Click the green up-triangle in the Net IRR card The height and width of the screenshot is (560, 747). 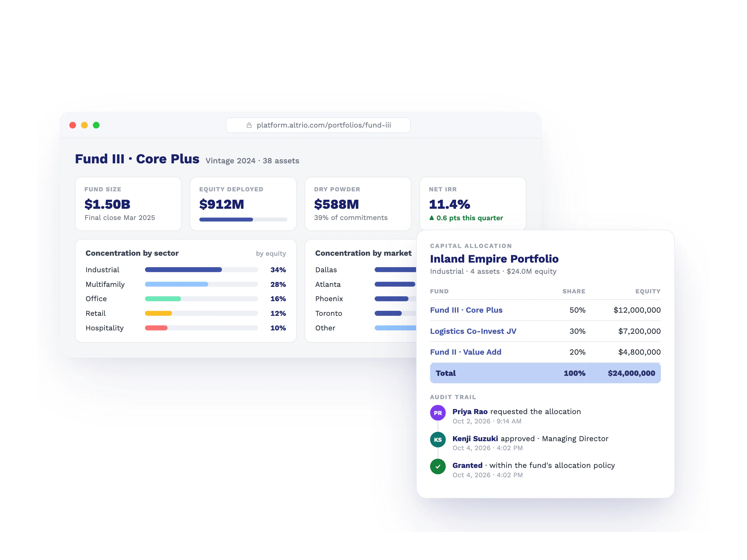pos(432,218)
